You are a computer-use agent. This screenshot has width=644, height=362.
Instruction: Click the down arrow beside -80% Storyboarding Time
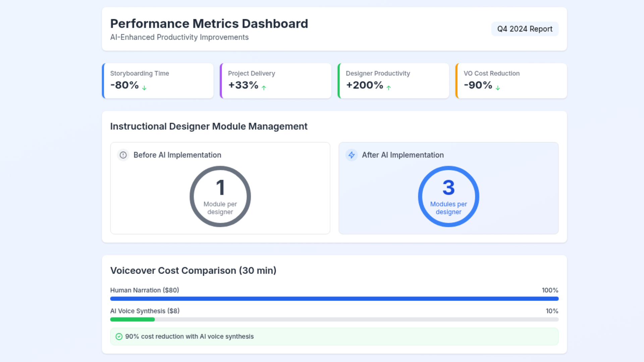click(144, 88)
